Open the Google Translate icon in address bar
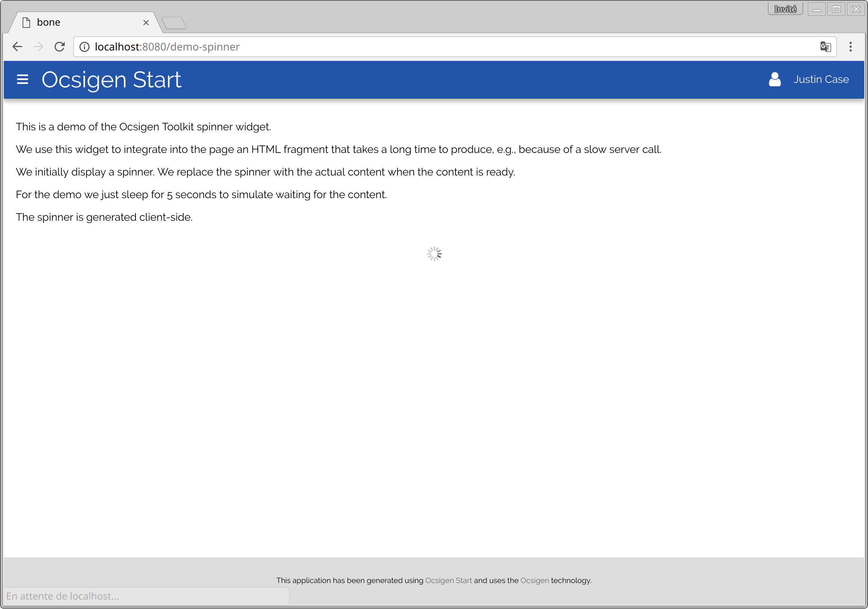 825,47
